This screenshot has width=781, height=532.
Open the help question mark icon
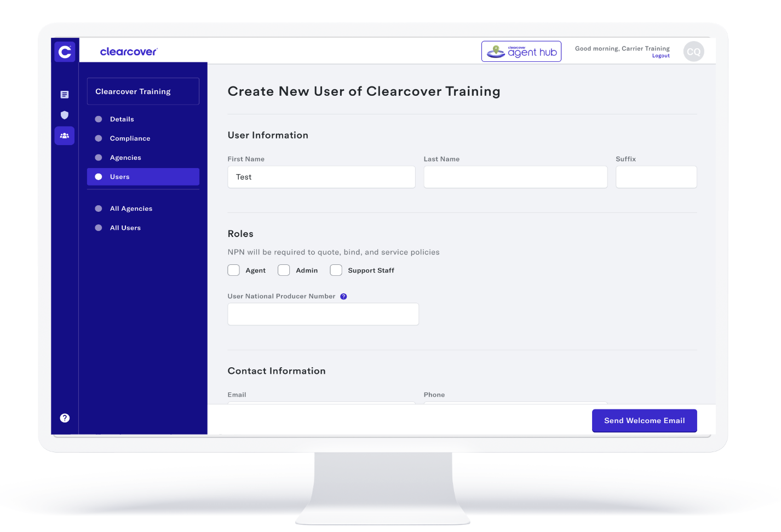(65, 418)
